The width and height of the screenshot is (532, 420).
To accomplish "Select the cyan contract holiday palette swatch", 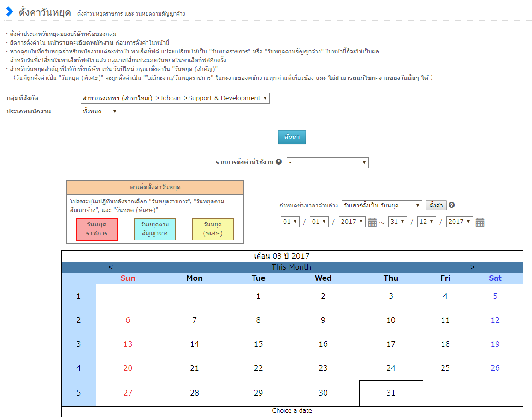I will [155, 229].
